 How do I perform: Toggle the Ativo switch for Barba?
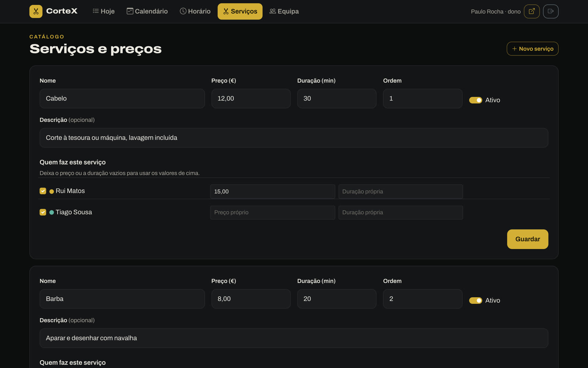point(475,300)
